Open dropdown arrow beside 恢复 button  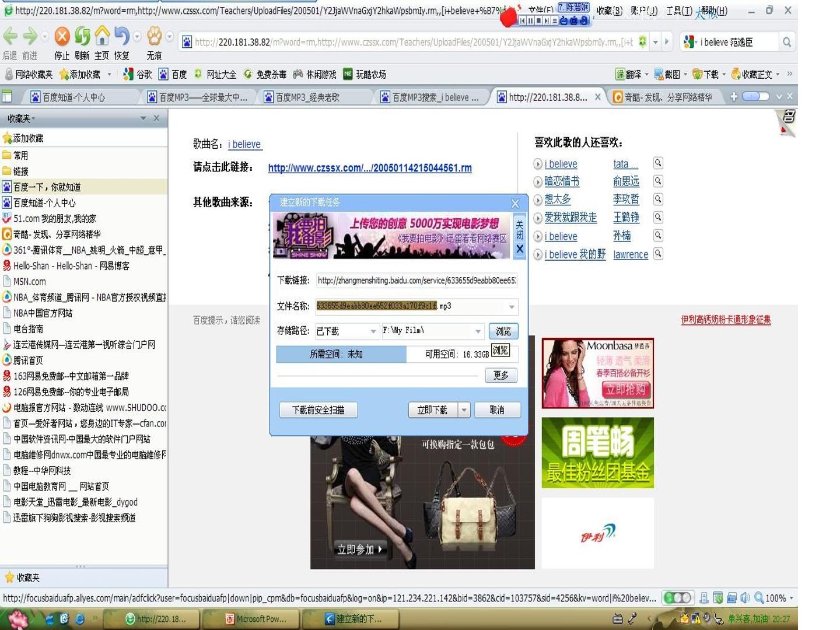tap(137, 37)
